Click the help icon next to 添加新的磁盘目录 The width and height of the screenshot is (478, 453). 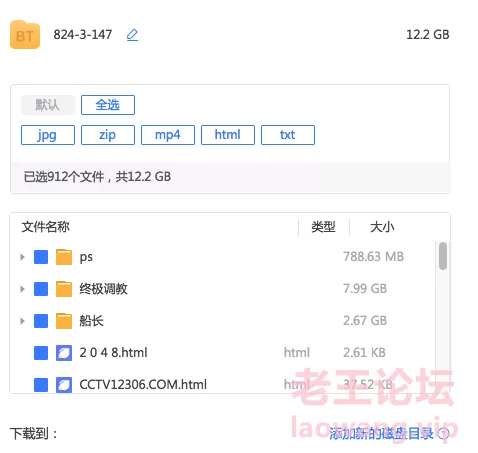pyautogui.click(x=443, y=433)
